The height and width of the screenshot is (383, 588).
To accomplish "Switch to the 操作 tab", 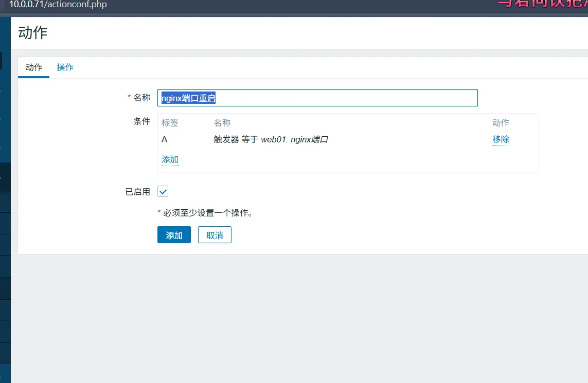I will (x=65, y=67).
